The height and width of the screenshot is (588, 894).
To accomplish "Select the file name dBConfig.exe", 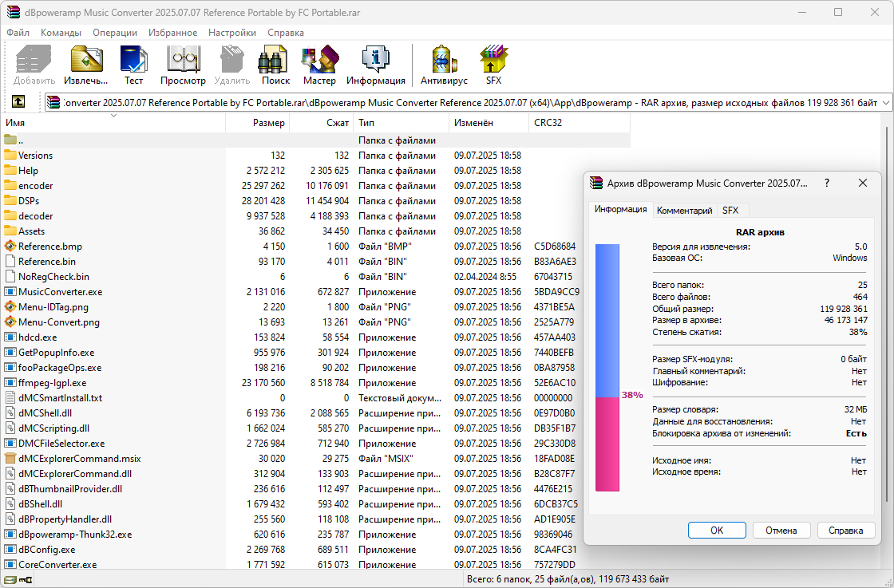I will point(47,550).
